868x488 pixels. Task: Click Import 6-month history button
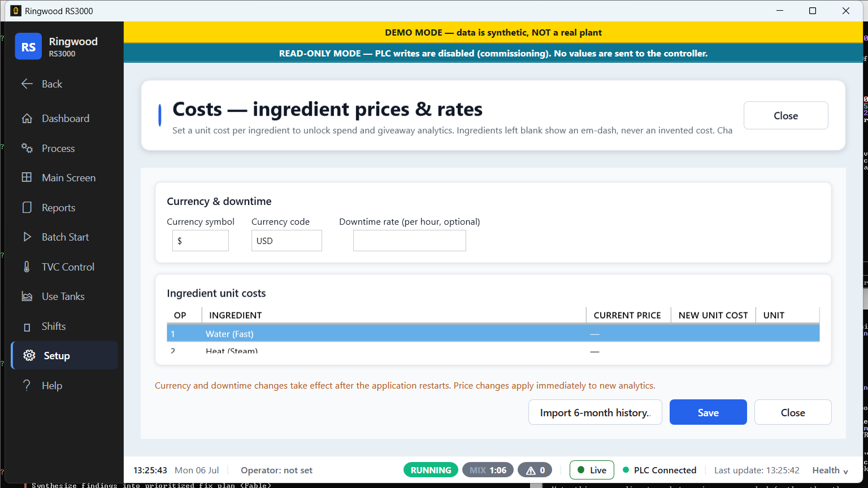(x=595, y=412)
